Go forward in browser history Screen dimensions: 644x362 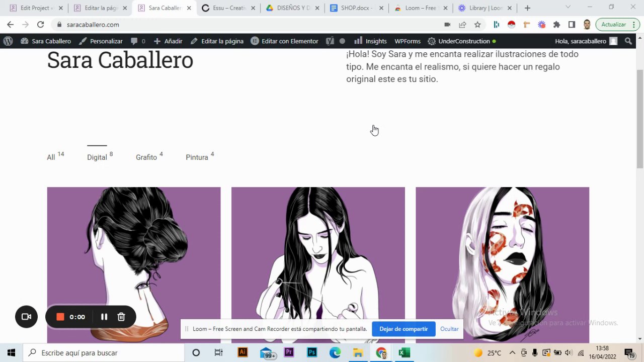(25, 25)
